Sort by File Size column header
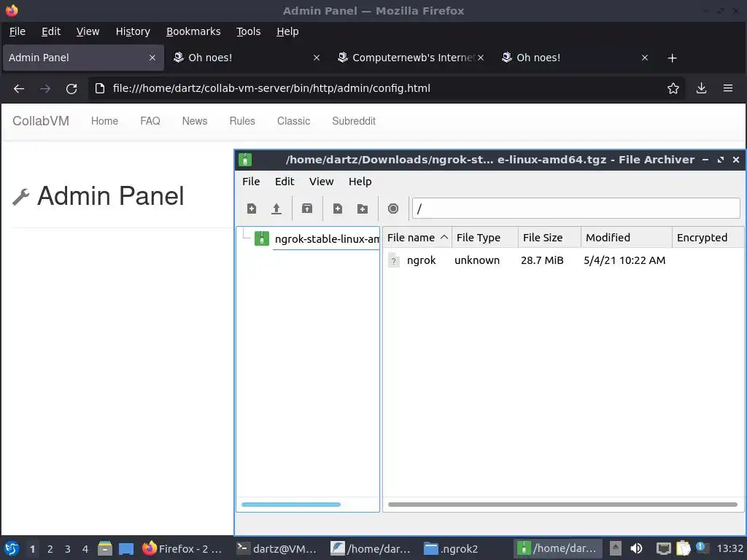This screenshot has width=747, height=560. (549, 238)
